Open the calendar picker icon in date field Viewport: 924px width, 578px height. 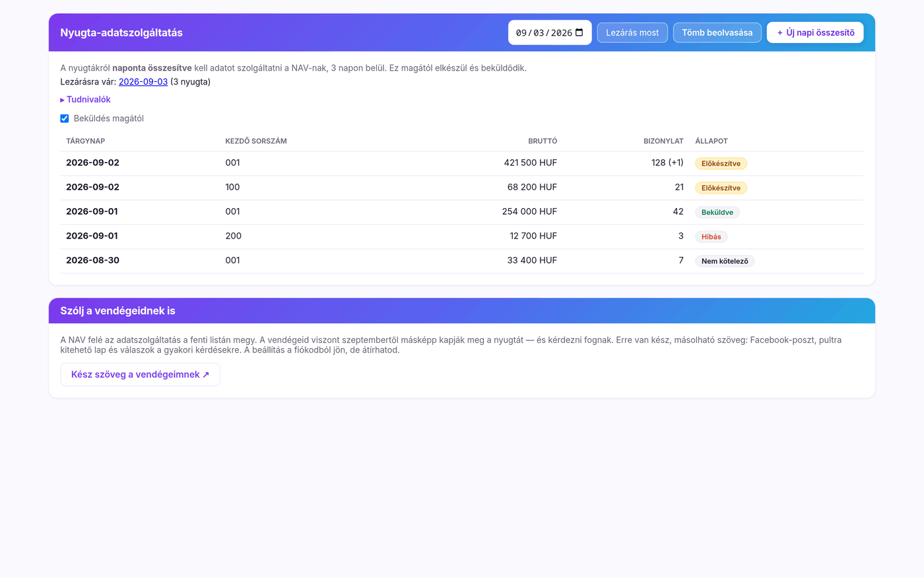[x=579, y=32]
